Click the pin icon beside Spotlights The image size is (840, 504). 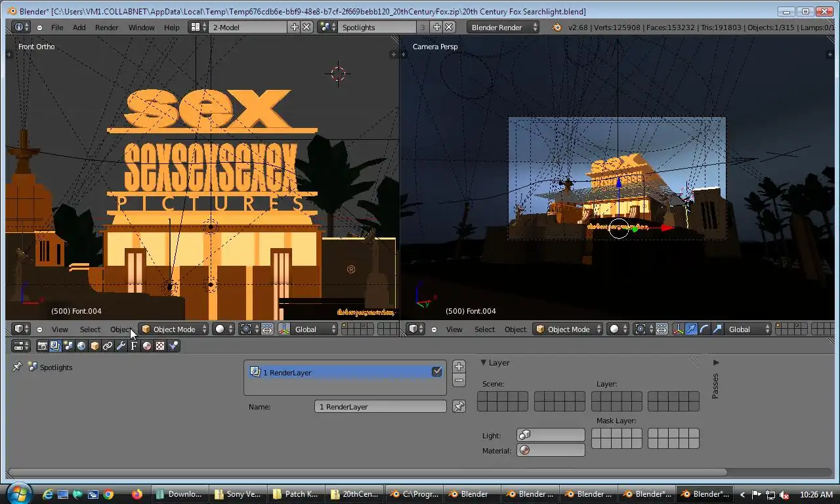point(17,367)
